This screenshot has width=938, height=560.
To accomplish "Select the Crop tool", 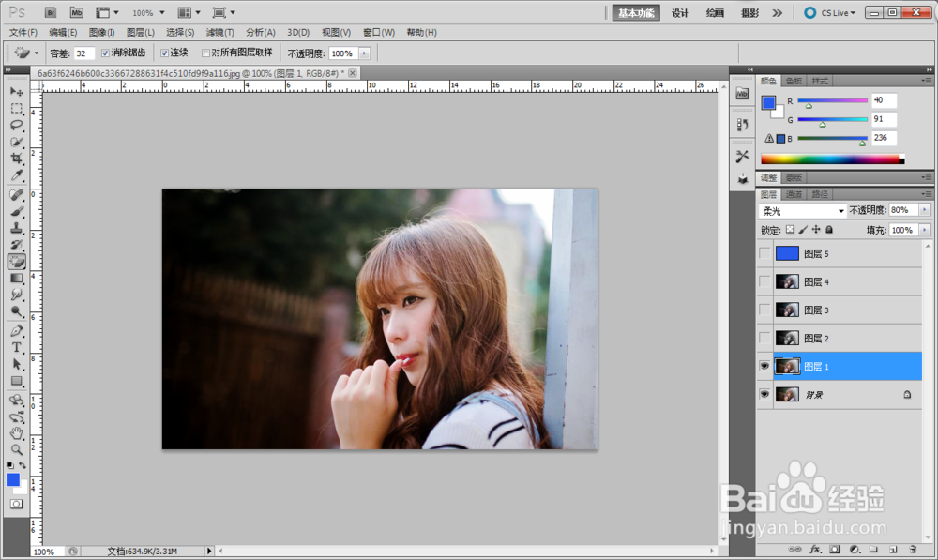I will 16,159.
